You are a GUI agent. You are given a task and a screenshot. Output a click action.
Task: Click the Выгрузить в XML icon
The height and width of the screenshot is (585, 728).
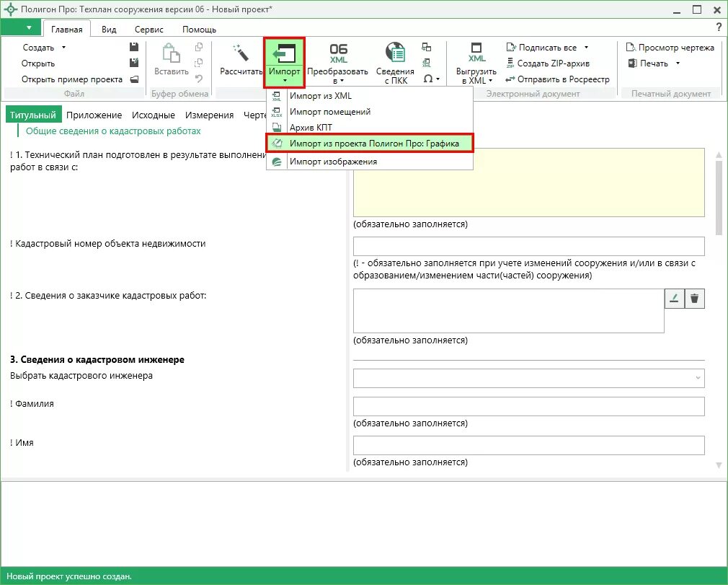[476, 53]
